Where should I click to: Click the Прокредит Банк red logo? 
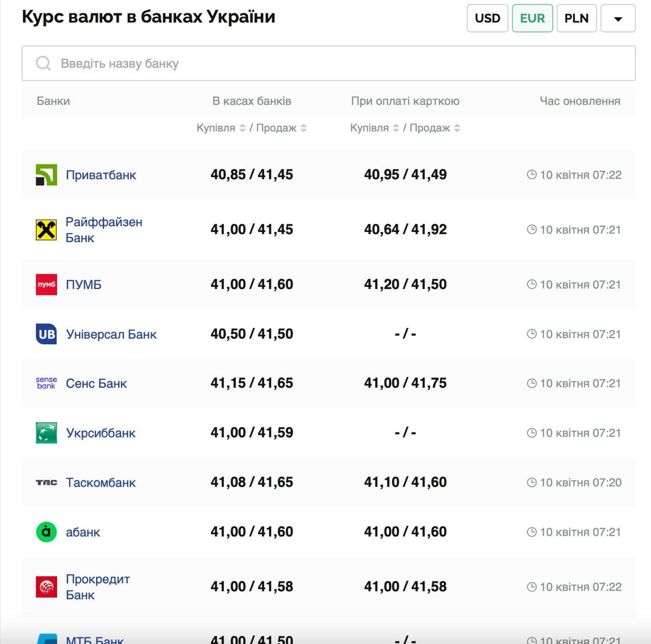(x=46, y=587)
